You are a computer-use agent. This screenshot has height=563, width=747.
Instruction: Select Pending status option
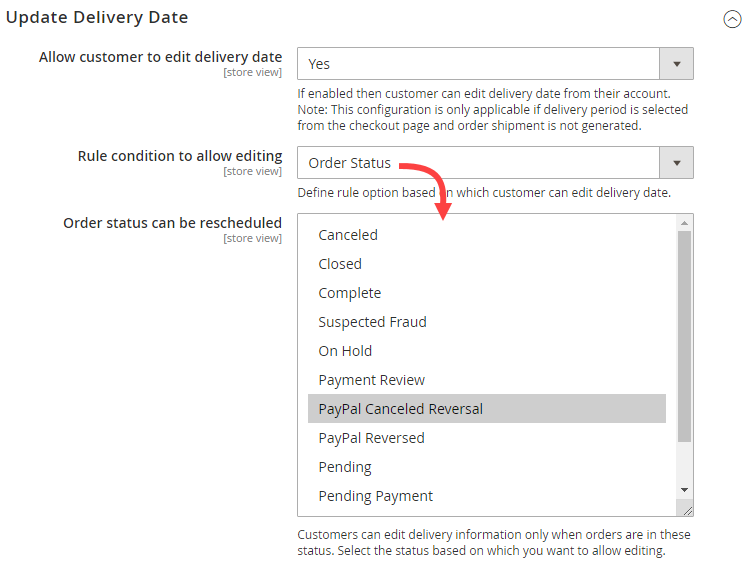[345, 467]
